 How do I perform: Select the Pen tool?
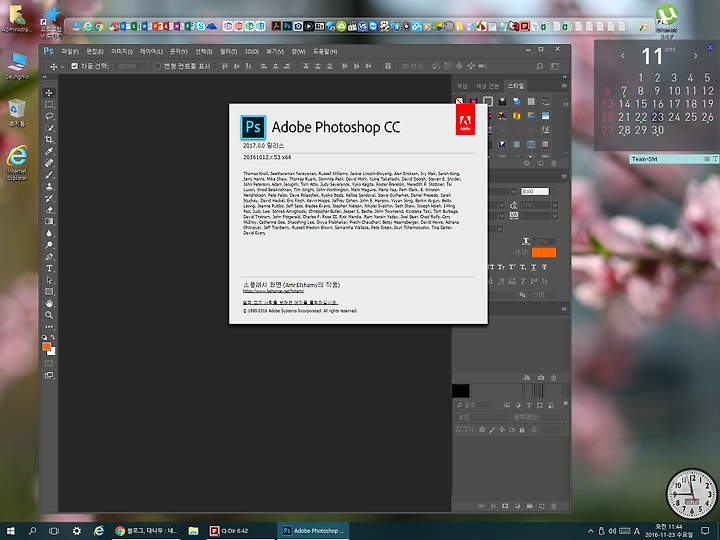click(x=49, y=257)
